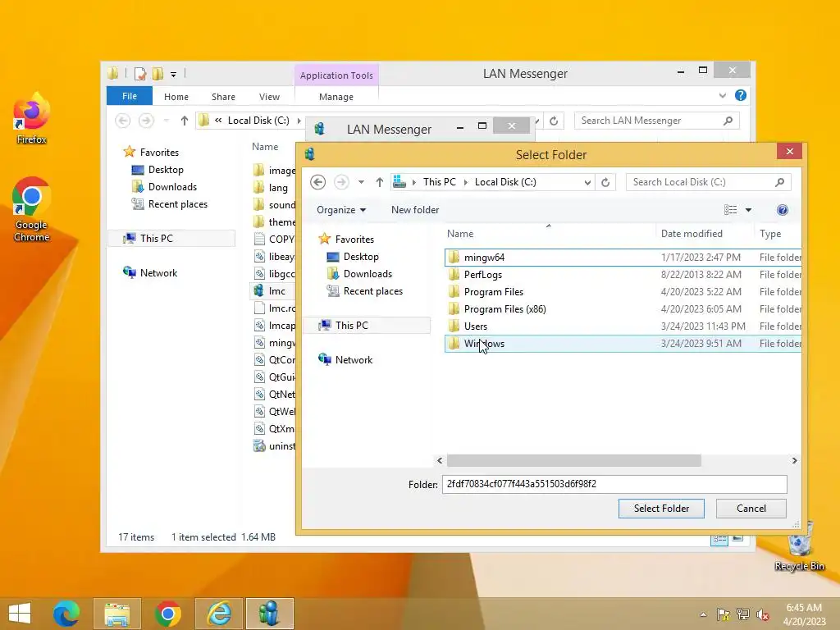Click Properties icon in Explorer quick access toolbar
840x630 pixels.
pyautogui.click(x=140, y=74)
